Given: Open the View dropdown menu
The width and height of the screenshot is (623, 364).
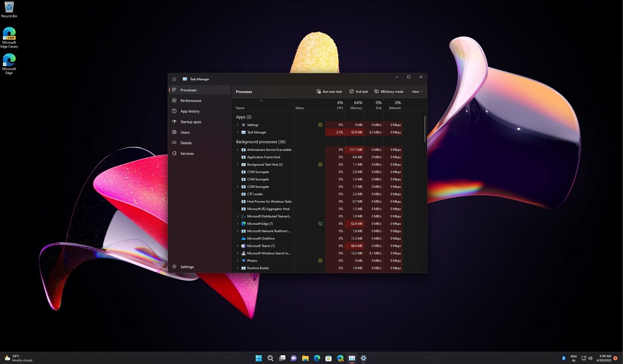Looking at the screenshot, I should (x=416, y=91).
